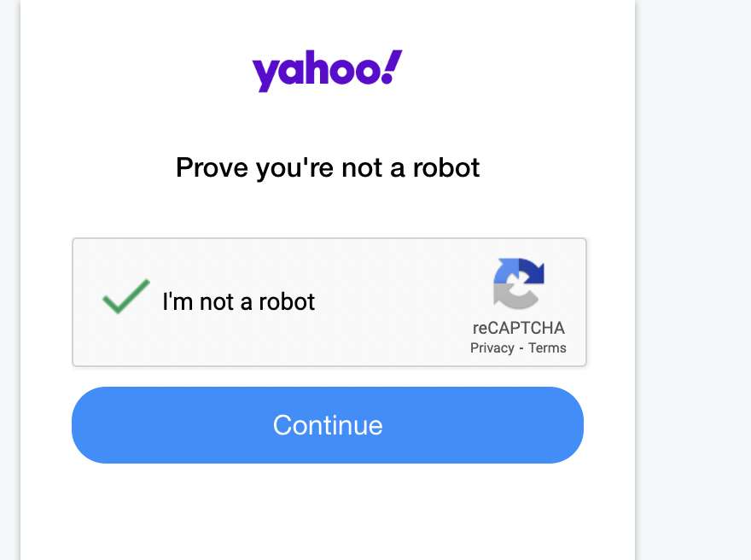Click the green checkmark icon

[x=125, y=296]
